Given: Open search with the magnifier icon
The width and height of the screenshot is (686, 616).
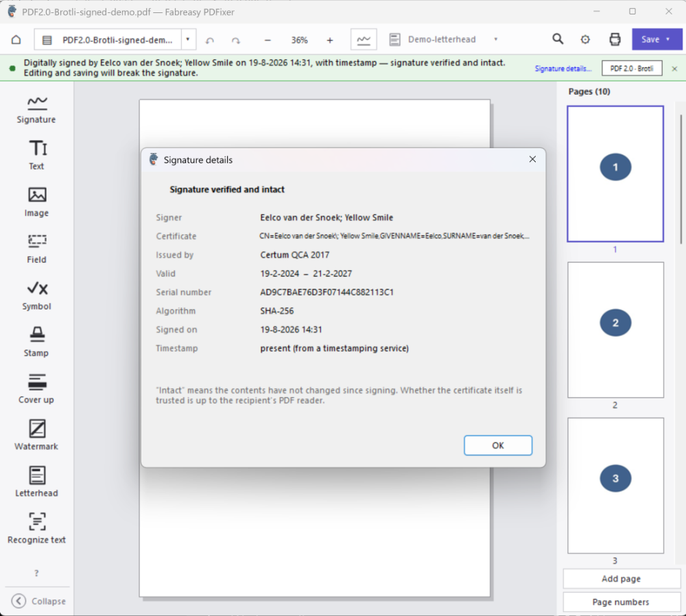Looking at the screenshot, I should (x=557, y=39).
